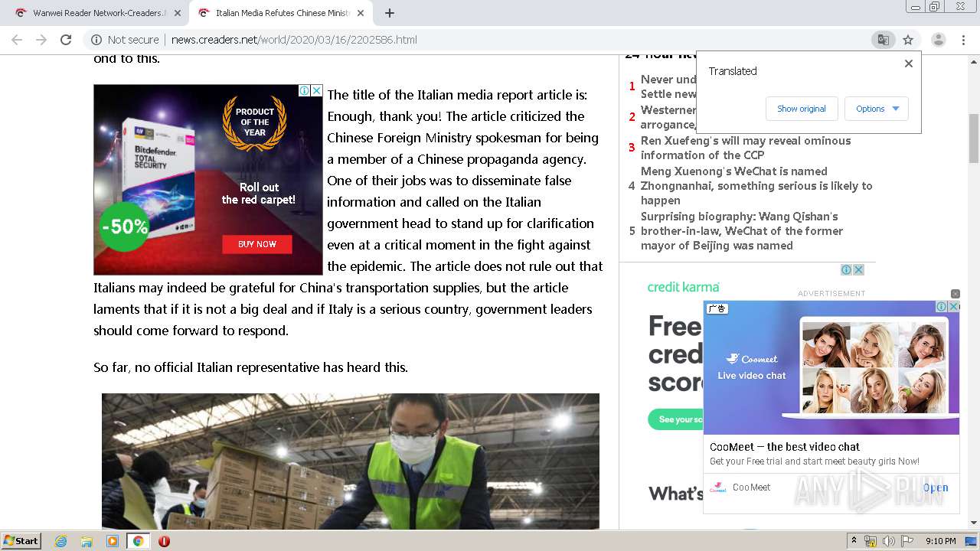This screenshot has height=551, width=980.
Task: Click BUY NOW in Bitdefender ad
Action: point(257,244)
